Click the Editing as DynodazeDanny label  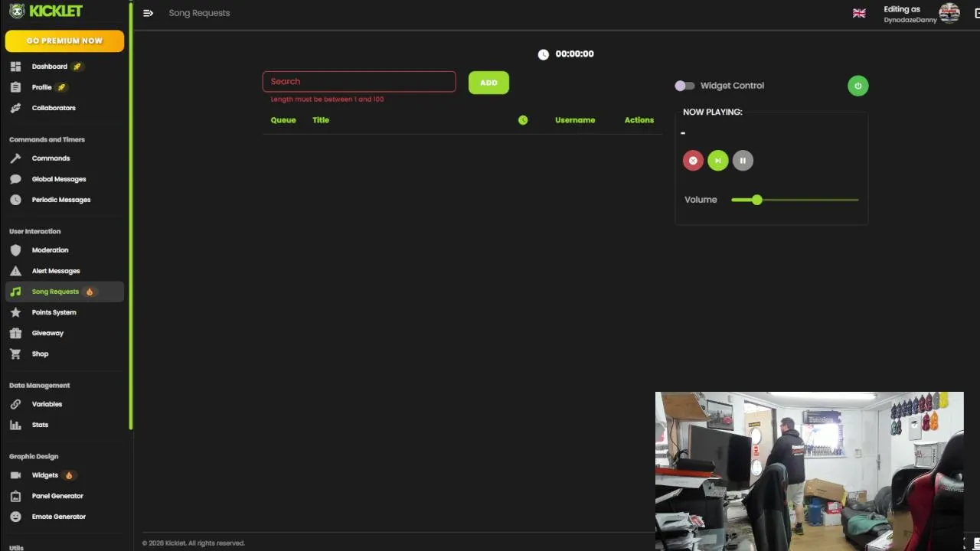910,15
